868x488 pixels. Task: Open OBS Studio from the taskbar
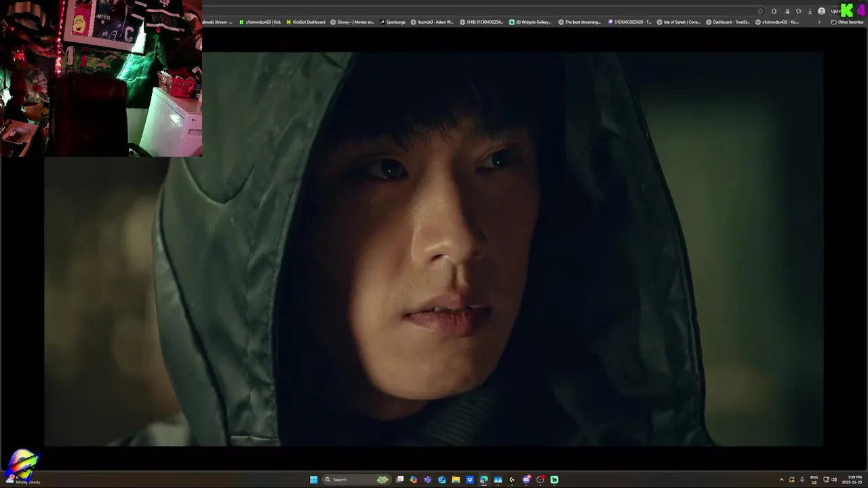(540, 480)
